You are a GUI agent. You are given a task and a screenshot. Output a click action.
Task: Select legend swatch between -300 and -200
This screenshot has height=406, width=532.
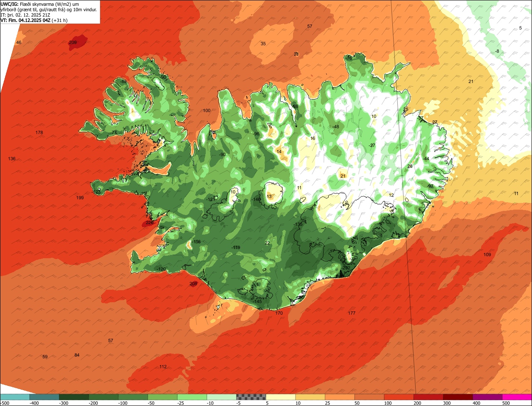pyautogui.click(x=74, y=397)
